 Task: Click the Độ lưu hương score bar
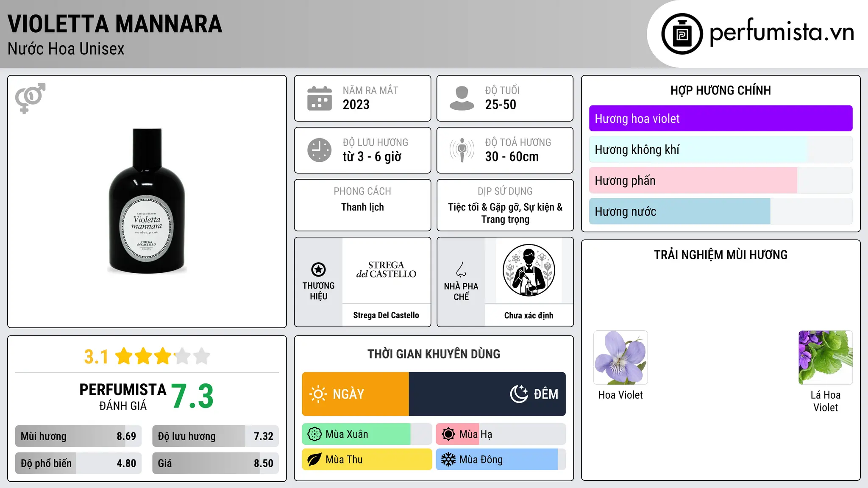(x=215, y=436)
